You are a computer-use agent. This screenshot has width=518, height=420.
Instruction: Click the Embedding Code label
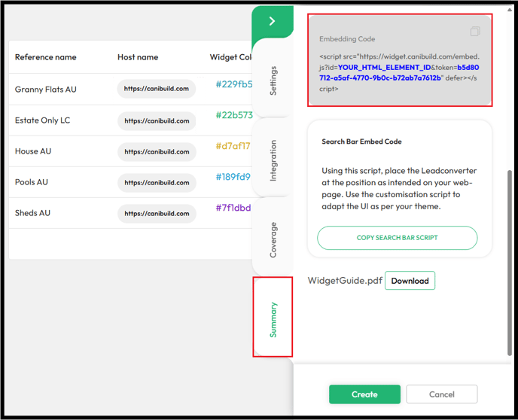pyautogui.click(x=347, y=39)
